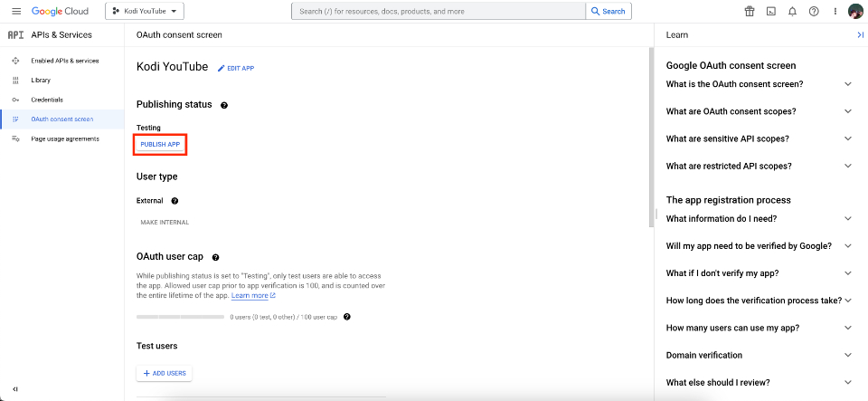Click the Testing status text
The width and height of the screenshot is (868, 401).
point(148,128)
